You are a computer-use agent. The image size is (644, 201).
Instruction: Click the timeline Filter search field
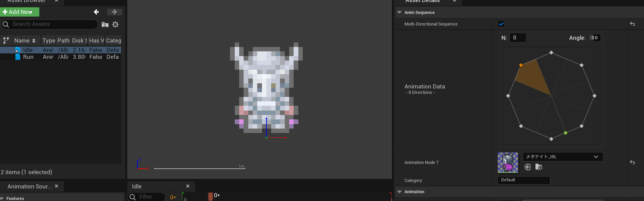point(147,197)
